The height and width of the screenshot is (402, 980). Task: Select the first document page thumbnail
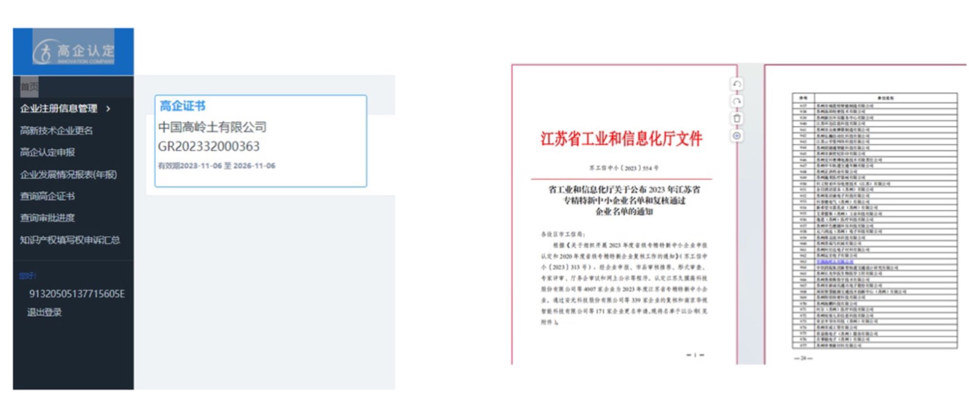[624, 215]
